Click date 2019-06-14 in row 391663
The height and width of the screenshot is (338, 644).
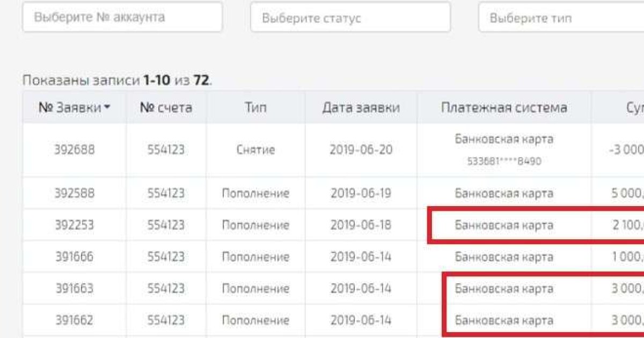[x=361, y=289]
